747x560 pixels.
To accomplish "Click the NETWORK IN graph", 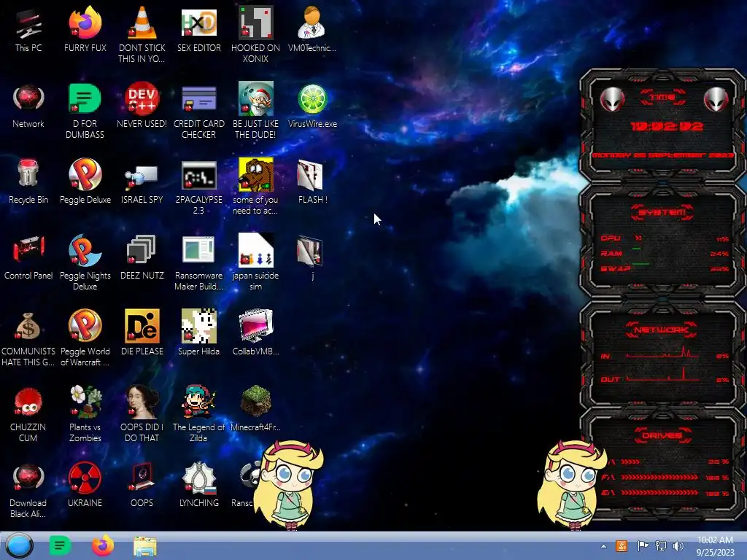I will click(x=662, y=352).
